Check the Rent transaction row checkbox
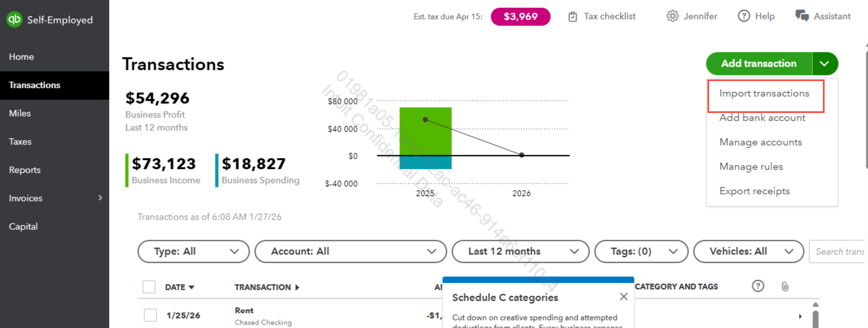Screen dimensions: 868x328 click(x=150, y=315)
